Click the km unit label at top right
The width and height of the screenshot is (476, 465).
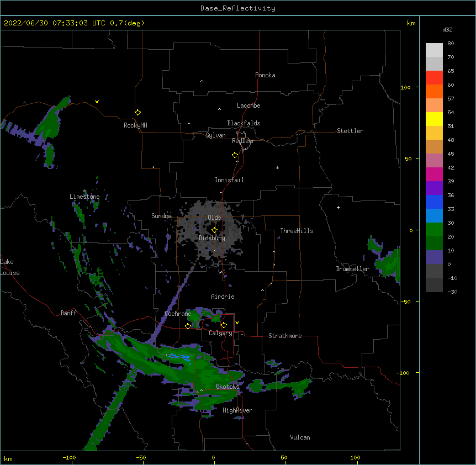[x=411, y=23]
